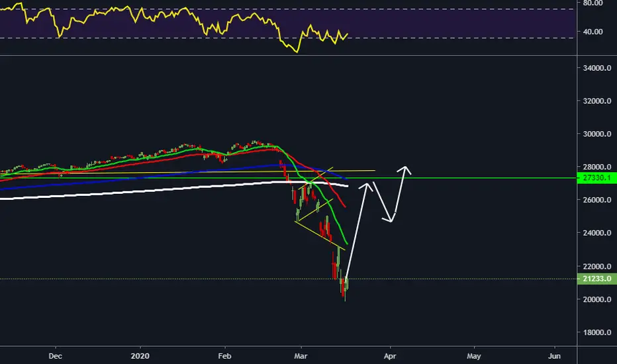The width and height of the screenshot is (617, 364).
Task: Click the Feb label on time axis
Action: (x=224, y=356)
